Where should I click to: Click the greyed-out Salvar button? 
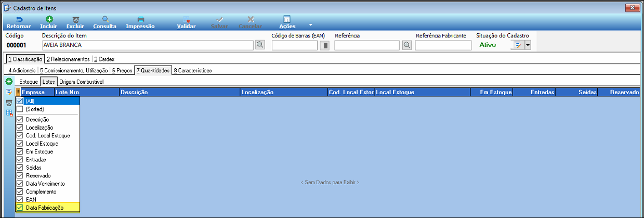pos(219,22)
